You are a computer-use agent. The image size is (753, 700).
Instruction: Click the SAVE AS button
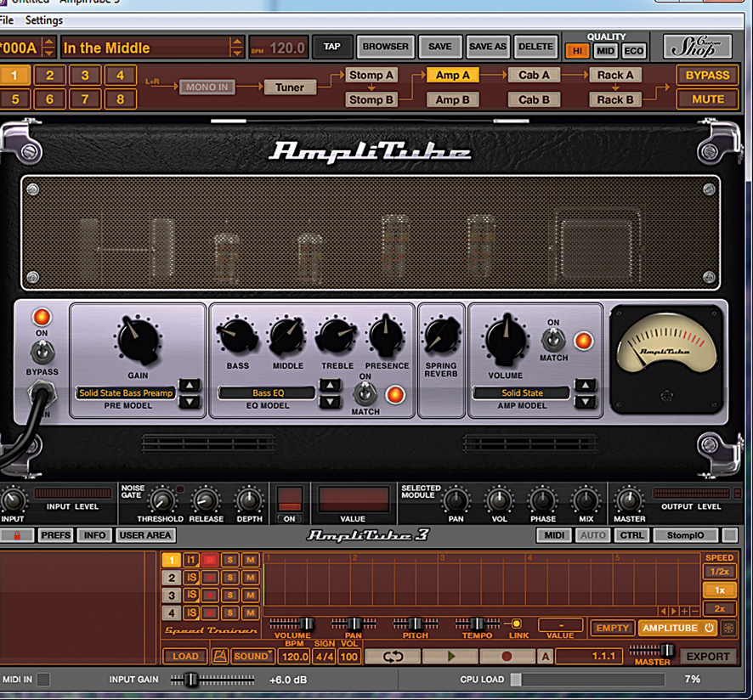(x=488, y=47)
